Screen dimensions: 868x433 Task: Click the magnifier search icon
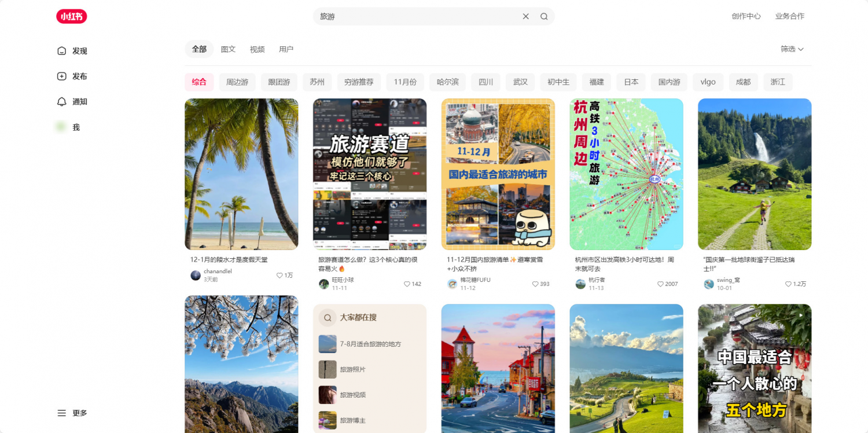tap(544, 16)
